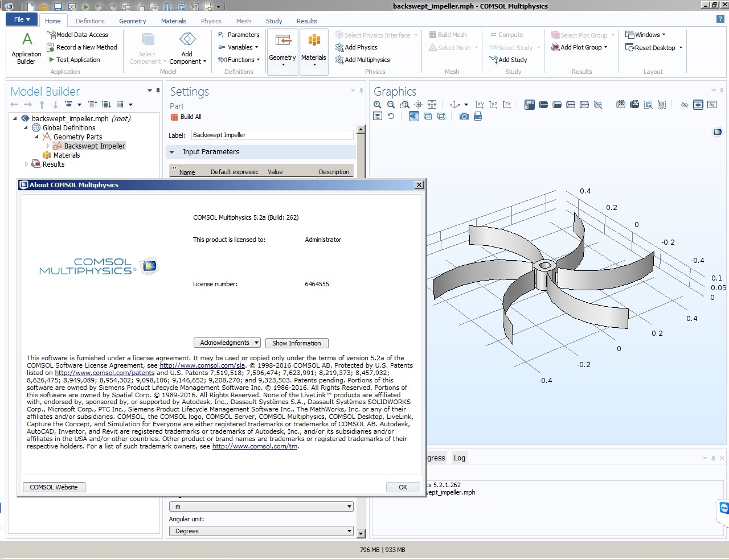This screenshot has height=560, width=729.
Task: Click Move Up arrow in Model Builder
Action: point(42,105)
